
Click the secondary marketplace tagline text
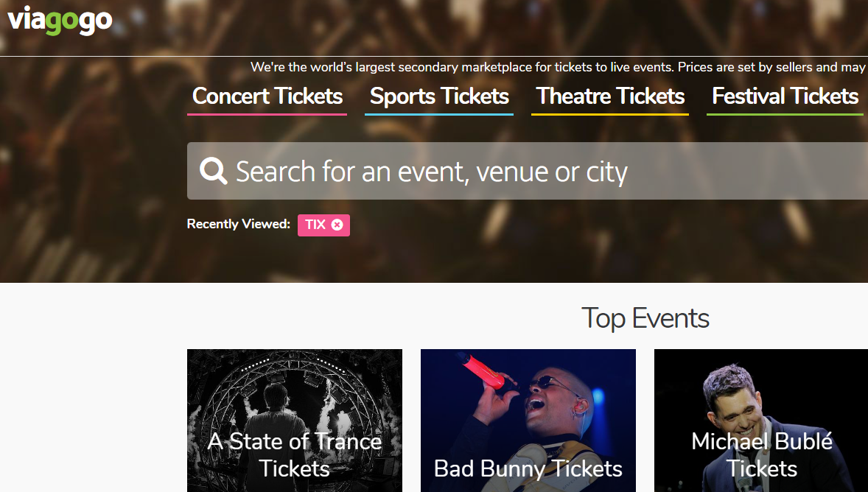point(558,67)
